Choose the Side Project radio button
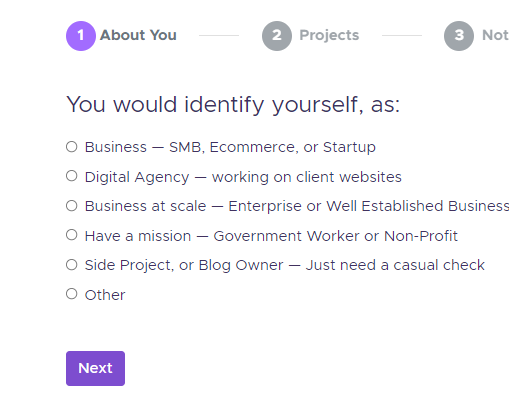 pyautogui.click(x=72, y=265)
